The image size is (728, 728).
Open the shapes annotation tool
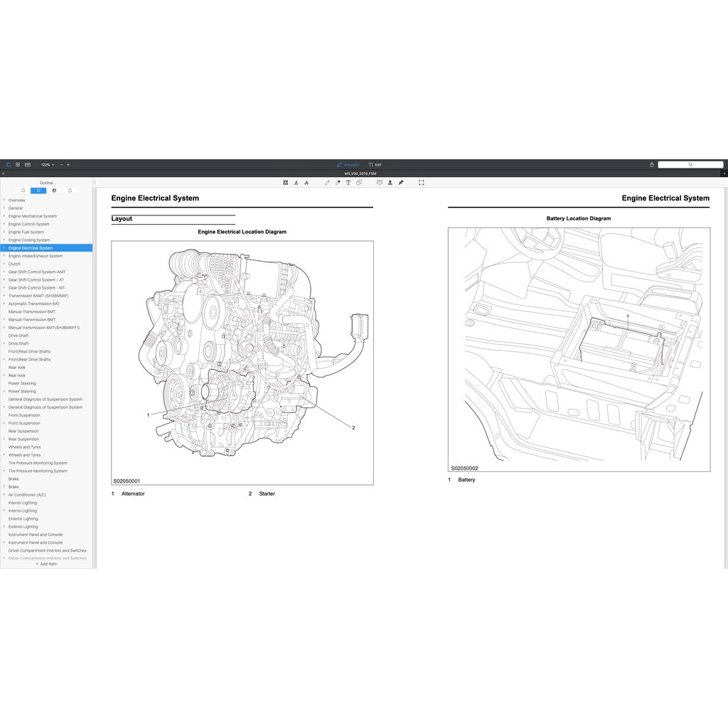pos(358,182)
